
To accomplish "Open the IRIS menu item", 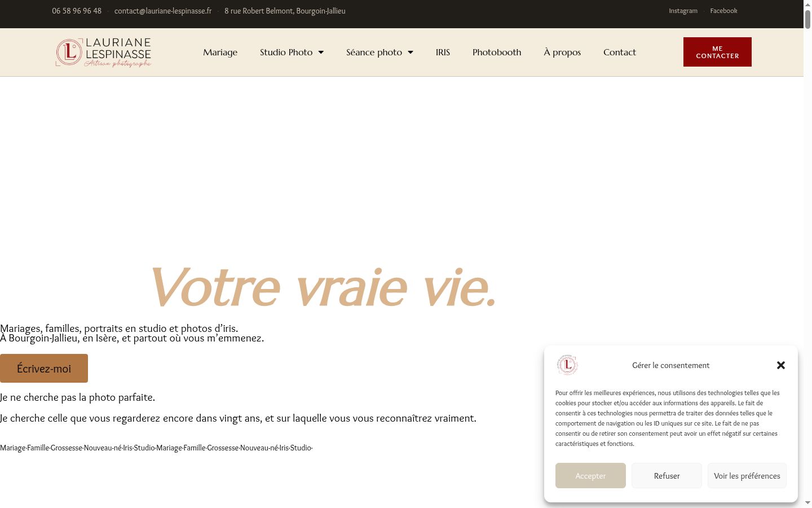I will click(443, 52).
